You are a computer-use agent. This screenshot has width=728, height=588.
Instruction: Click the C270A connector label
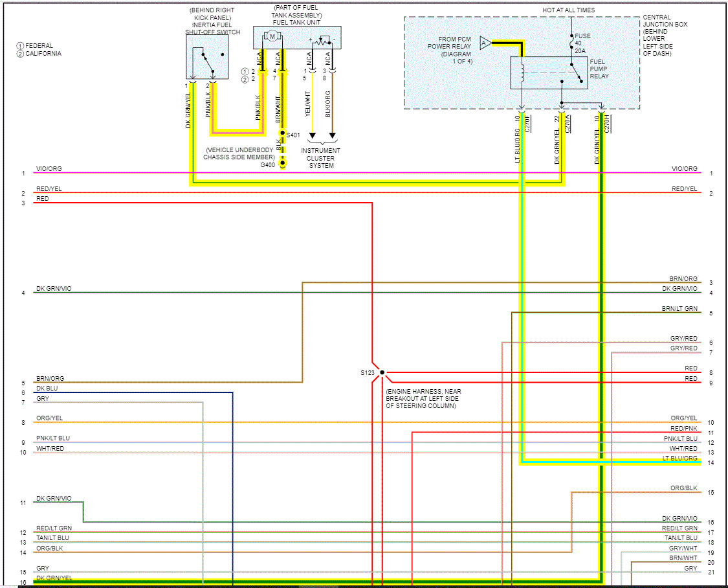point(568,123)
